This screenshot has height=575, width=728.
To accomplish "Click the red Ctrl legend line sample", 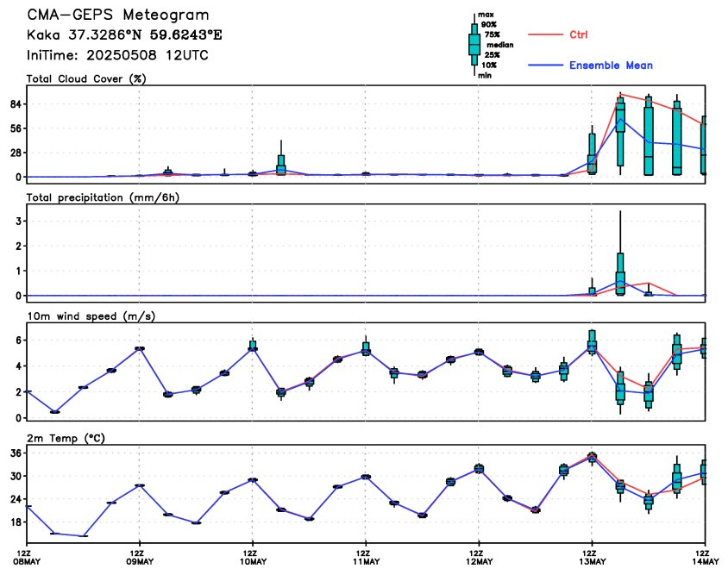I will tap(545, 34).
